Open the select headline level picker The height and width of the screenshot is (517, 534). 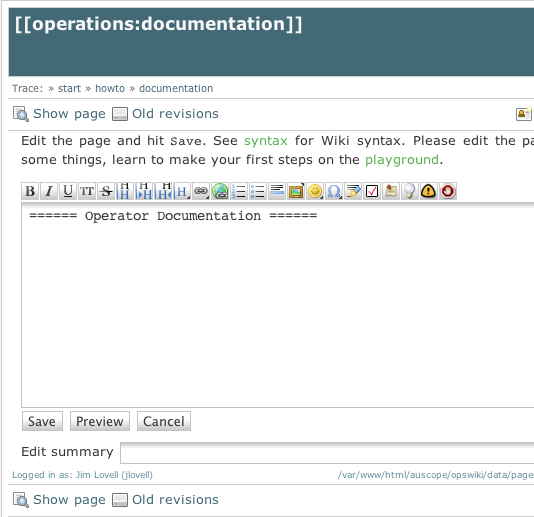182,191
